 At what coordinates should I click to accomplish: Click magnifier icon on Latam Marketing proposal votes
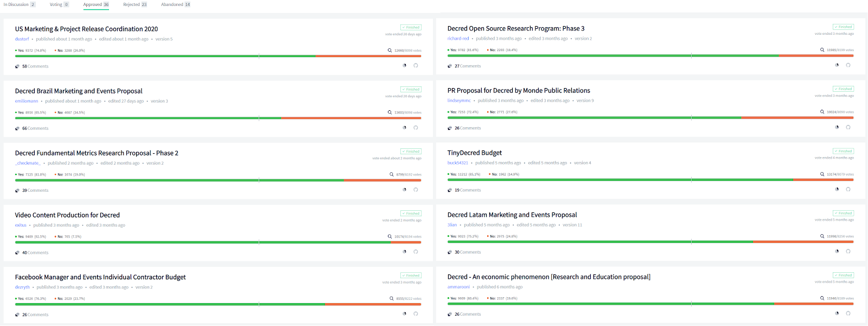pyautogui.click(x=822, y=236)
